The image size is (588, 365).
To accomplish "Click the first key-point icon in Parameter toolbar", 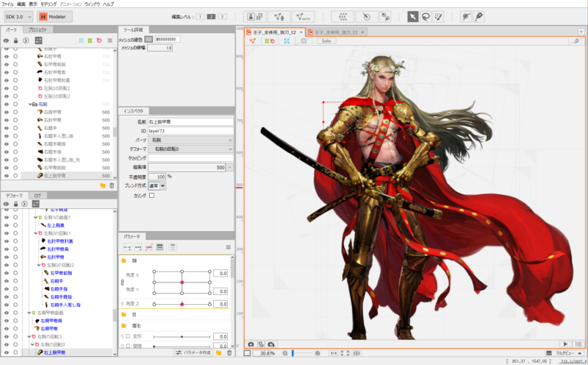I will 127,247.
